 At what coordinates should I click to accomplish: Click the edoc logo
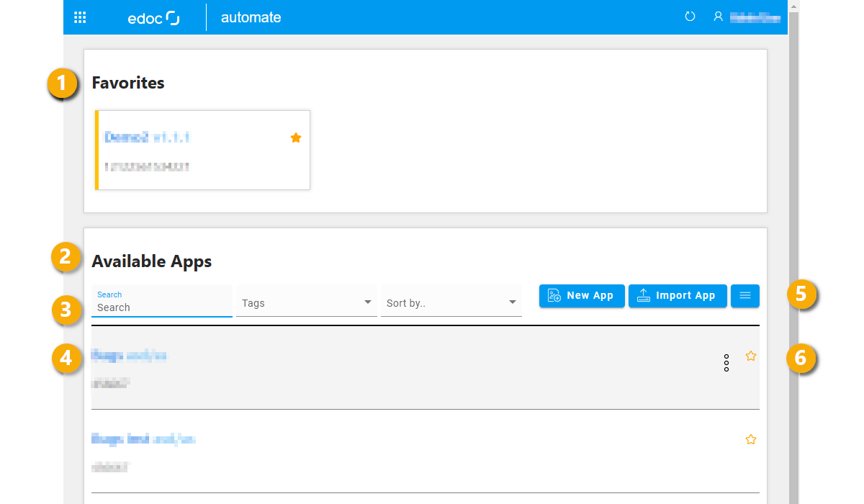(x=153, y=17)
